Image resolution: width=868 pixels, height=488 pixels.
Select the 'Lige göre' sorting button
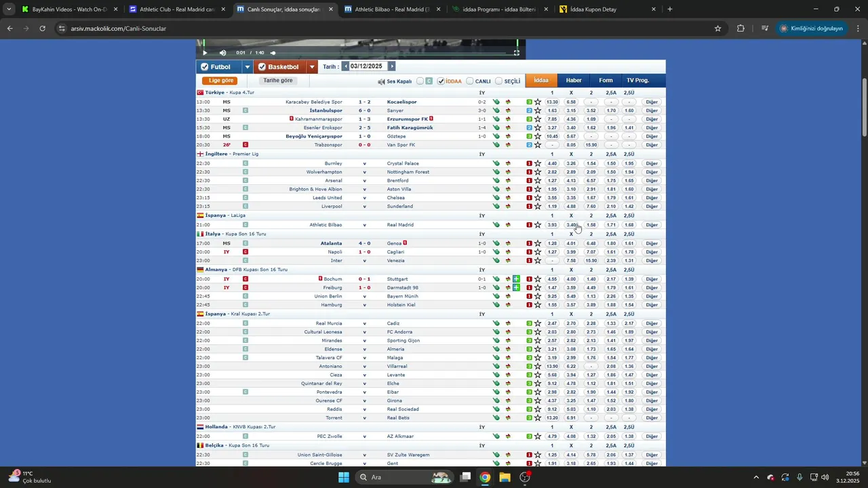point(222,81)
